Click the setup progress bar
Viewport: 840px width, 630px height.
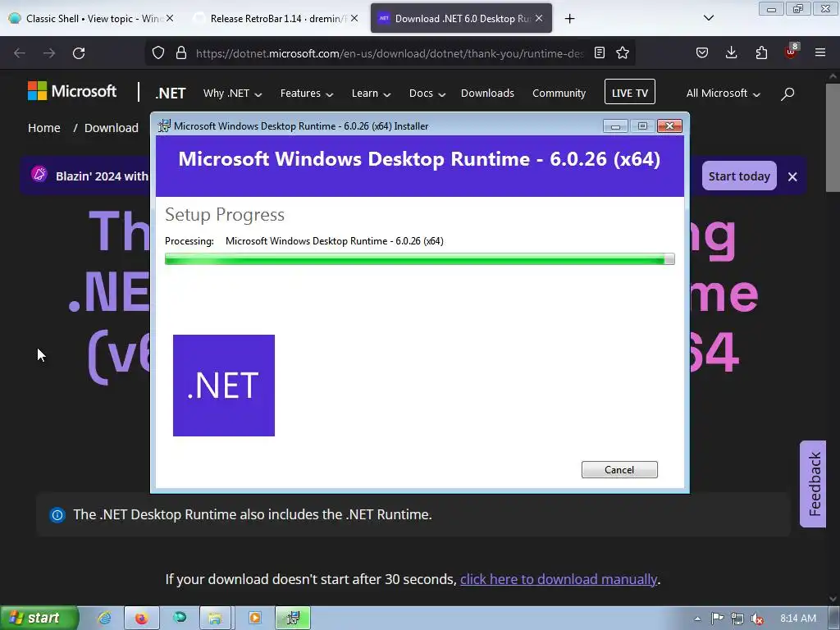click(x=419, y=260)
